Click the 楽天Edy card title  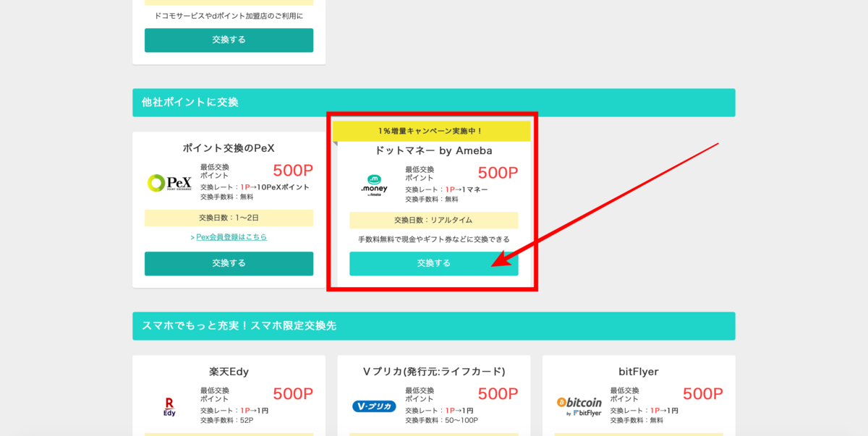coord(229,372)
